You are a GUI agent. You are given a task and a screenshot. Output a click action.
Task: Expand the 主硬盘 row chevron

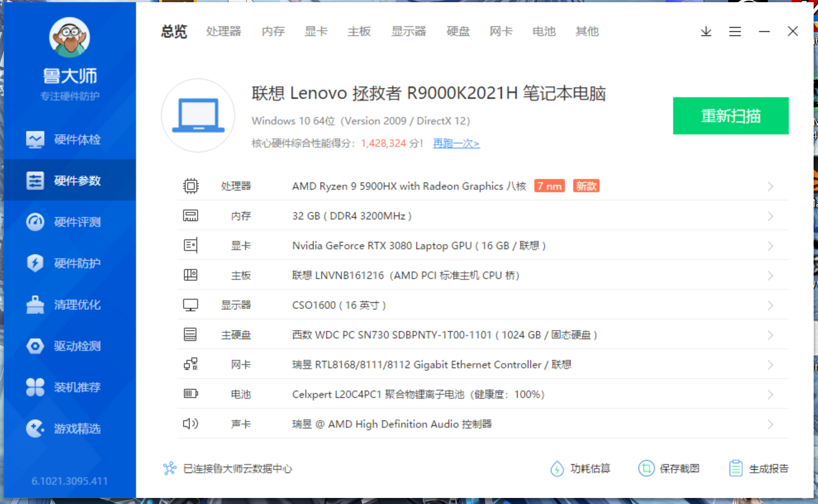tap(770, 335)
